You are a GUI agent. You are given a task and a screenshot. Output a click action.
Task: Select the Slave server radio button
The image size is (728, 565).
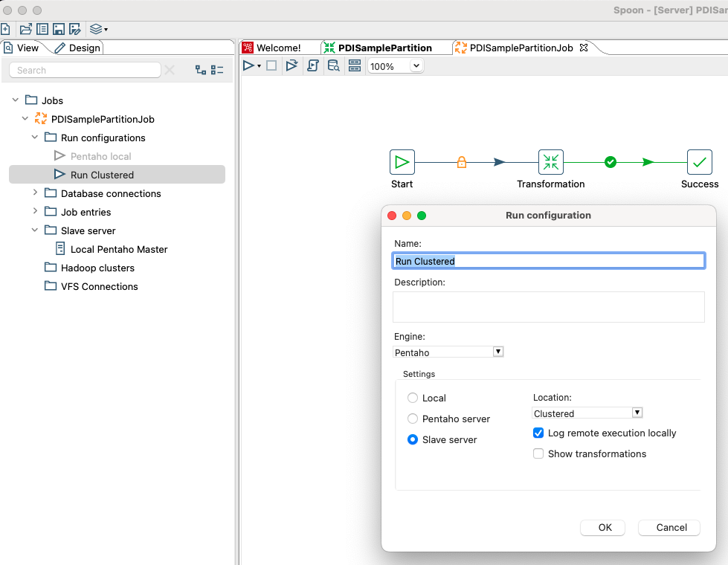tap(413, 439)
